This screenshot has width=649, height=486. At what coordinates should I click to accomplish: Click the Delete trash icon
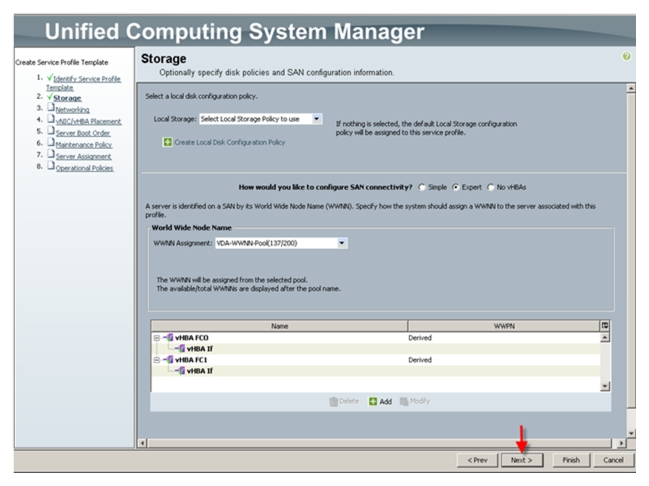click(x=334, y=402)
